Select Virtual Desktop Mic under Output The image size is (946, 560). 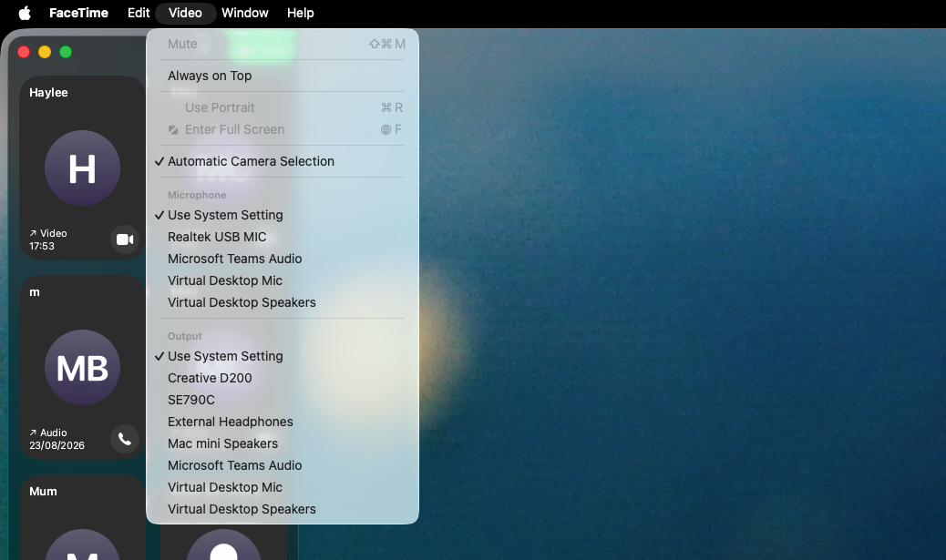pos(283,488)
